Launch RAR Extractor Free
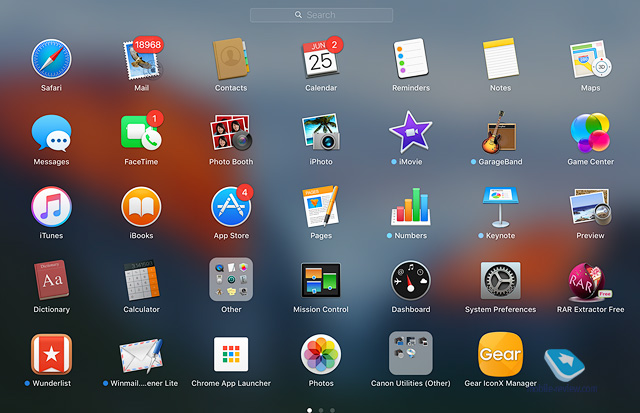The height and width of the screenshot is (413, 640). pos(590,281)
